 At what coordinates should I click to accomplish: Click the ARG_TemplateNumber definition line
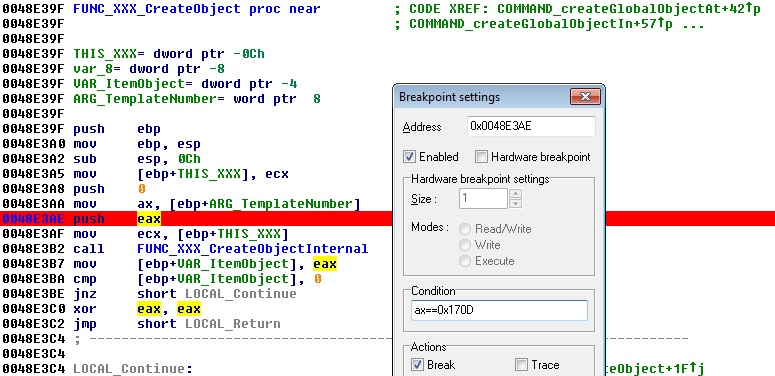(x=197, y=99)
